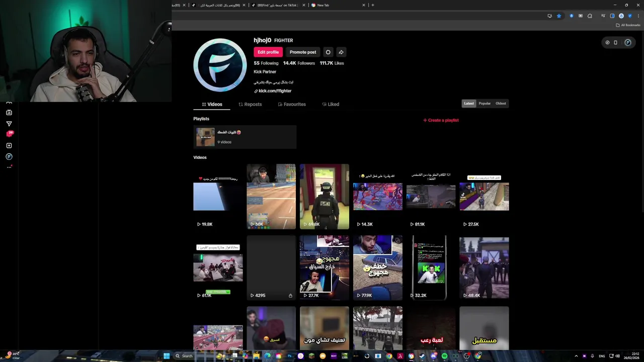Click install app icon in address bar
The height and width of the screenshot is (362, 644).
(549, 16)
